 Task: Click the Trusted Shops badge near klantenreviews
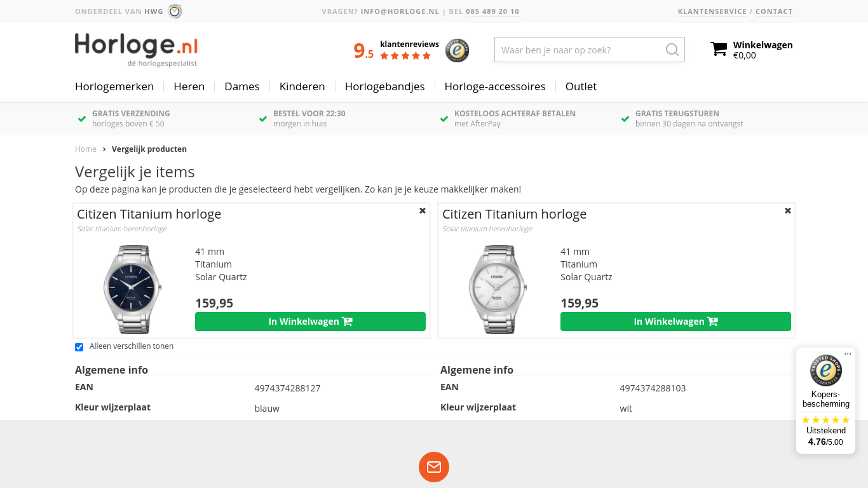point(457,50)
